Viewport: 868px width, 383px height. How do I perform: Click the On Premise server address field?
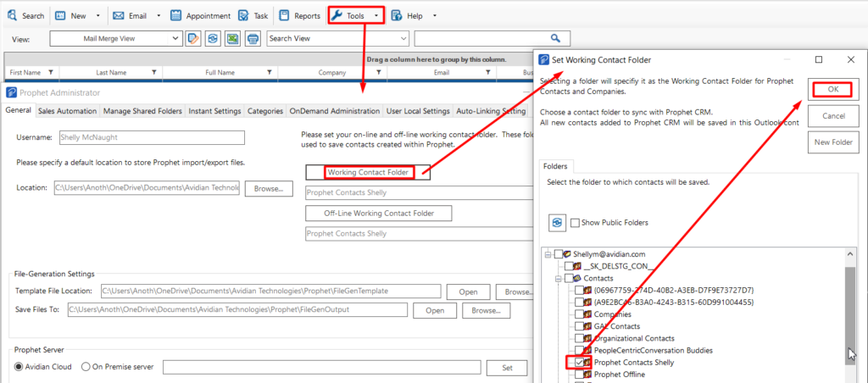[321, 368]
